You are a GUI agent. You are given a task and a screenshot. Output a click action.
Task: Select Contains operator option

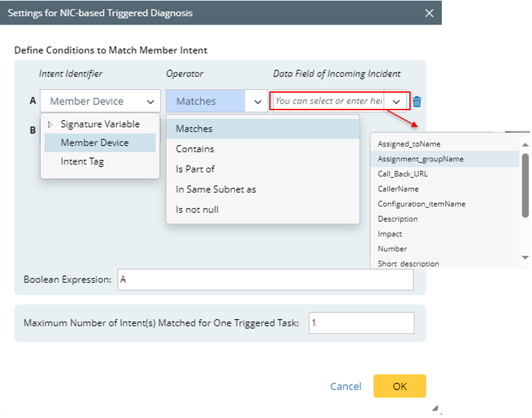[195, 149]
